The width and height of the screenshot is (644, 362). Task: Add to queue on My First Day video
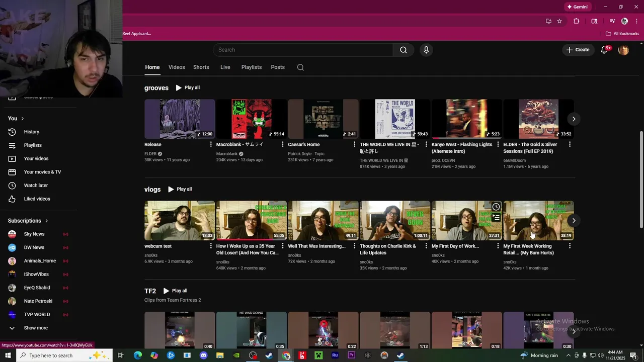click(x=496, y=218)
